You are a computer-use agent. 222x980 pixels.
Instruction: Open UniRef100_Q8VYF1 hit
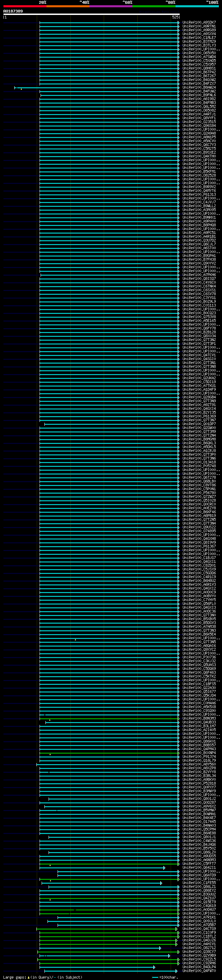pos(199,118)
